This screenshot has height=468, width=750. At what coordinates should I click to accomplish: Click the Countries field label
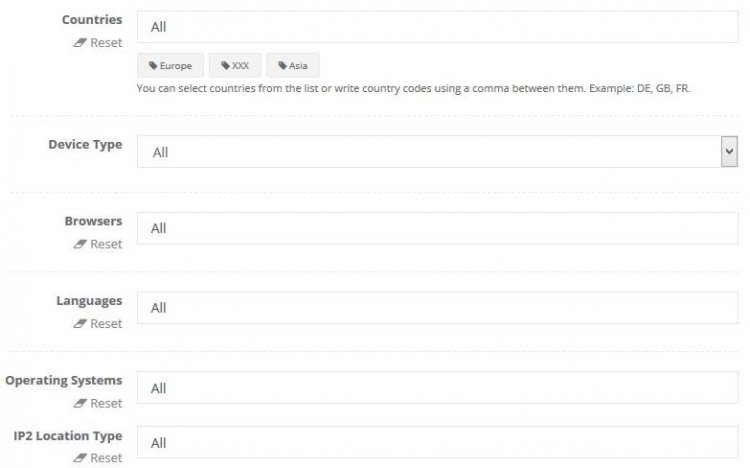(92, 20)
